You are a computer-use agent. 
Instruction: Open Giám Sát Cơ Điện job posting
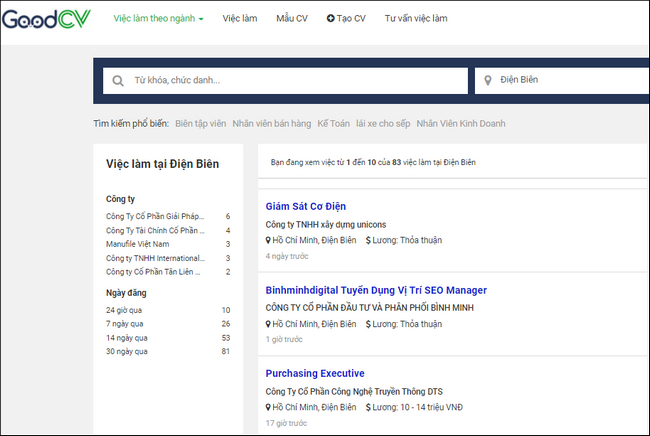306,207
